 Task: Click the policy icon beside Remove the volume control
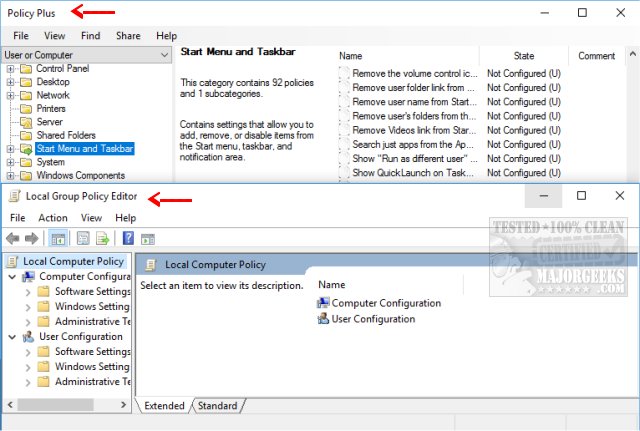[x=344, y=73]
